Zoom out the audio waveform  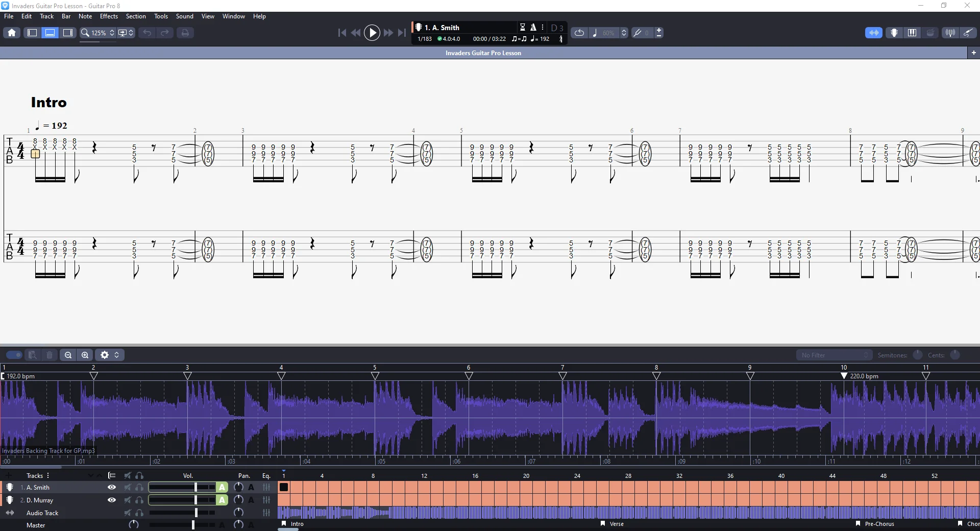tap(68, 355)
